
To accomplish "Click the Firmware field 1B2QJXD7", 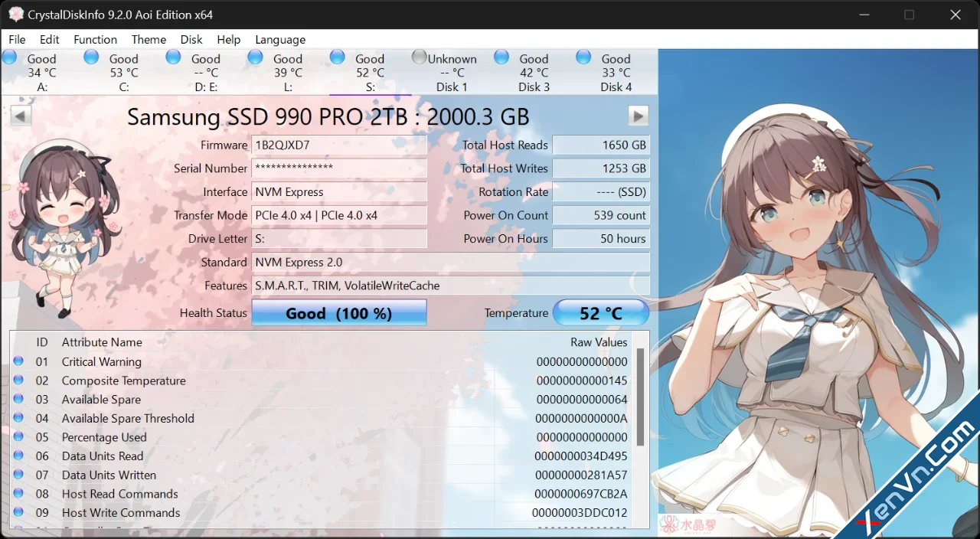I will click(x=339, y=145).
